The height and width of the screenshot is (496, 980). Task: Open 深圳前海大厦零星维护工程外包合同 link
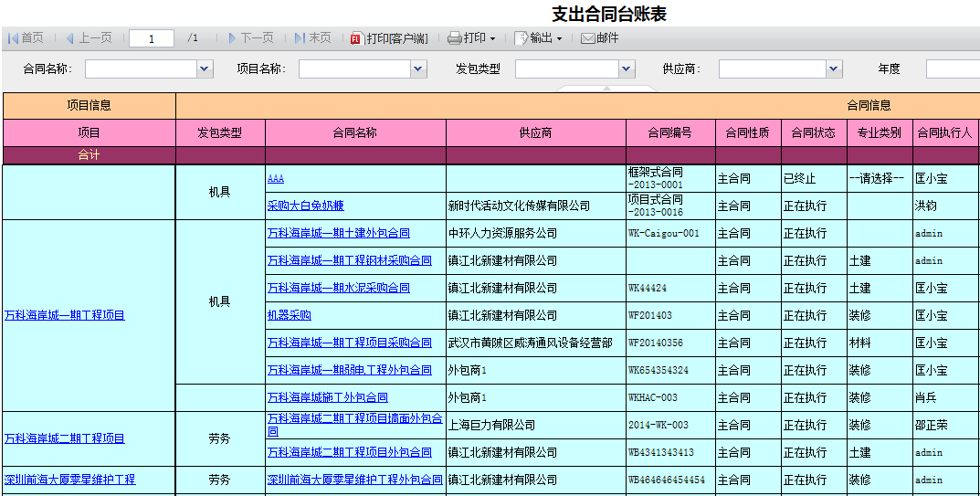[x=355, y=480]
